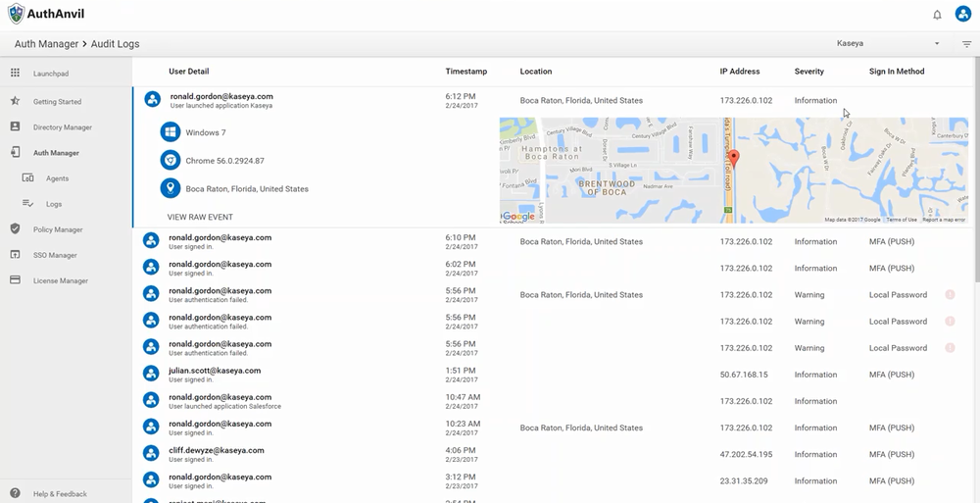The image size is (980, 503).
Task: Open the user account avatar menu
Action: coord(963,15)
